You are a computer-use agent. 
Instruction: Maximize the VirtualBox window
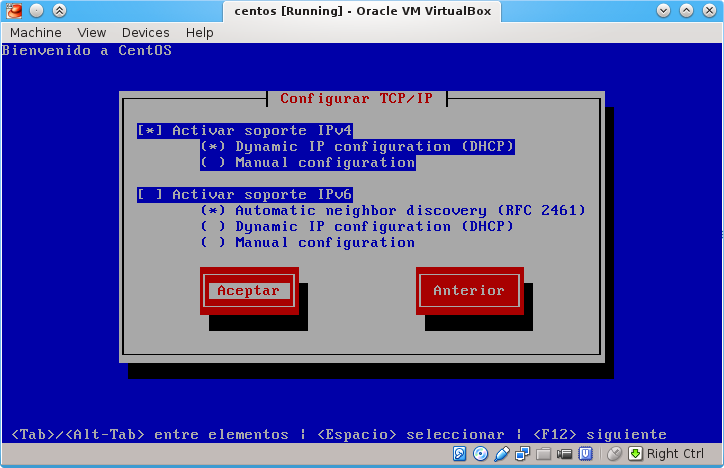coord(687,11)
